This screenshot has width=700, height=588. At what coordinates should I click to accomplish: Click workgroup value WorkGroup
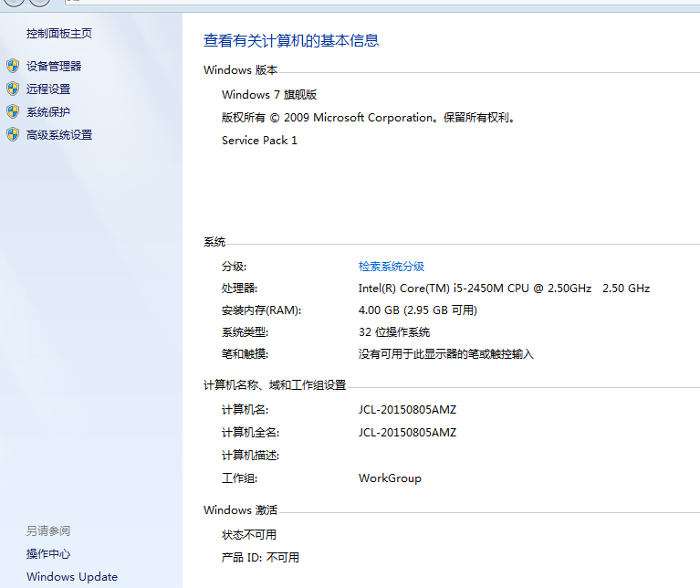pyautogui.click(x=390, y=478)
